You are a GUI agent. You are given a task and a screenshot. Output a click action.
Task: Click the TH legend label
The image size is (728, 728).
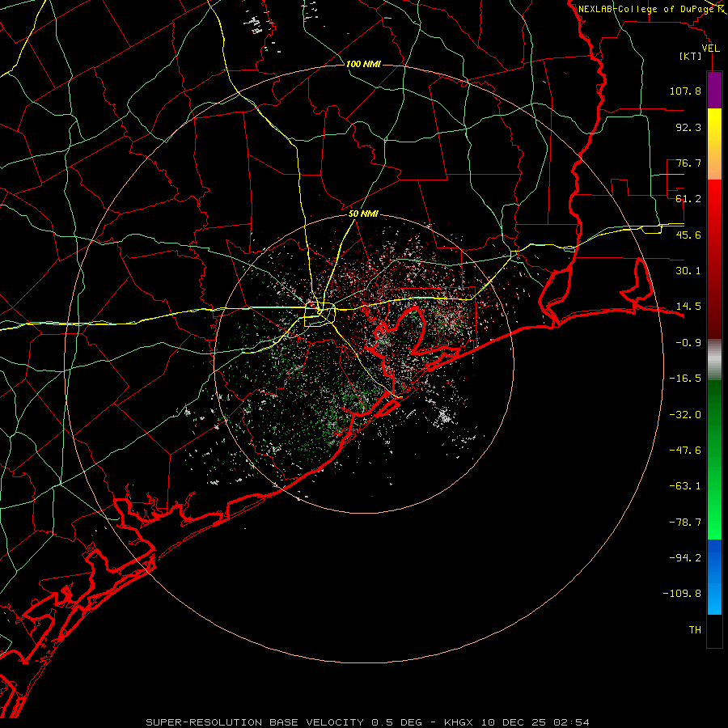pos(695,630)
